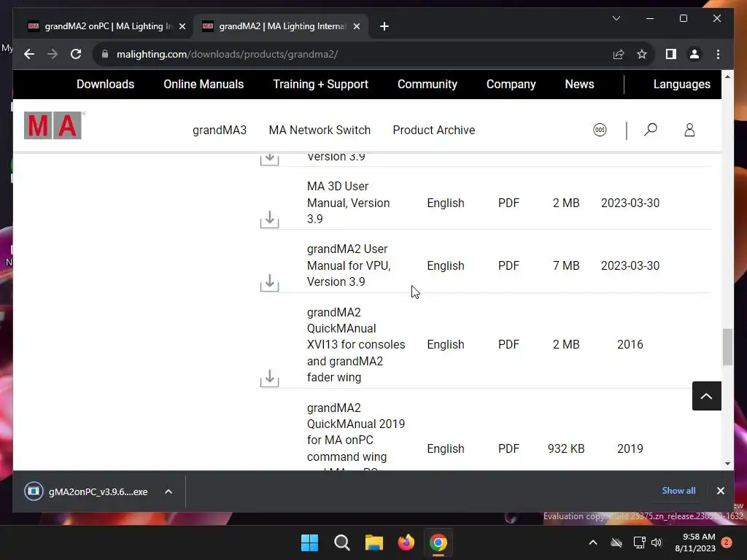Image resolution: width=747 pixels, height=560 pixels.
Task: Click the '932 KB' file size
Action: point(566,448)
